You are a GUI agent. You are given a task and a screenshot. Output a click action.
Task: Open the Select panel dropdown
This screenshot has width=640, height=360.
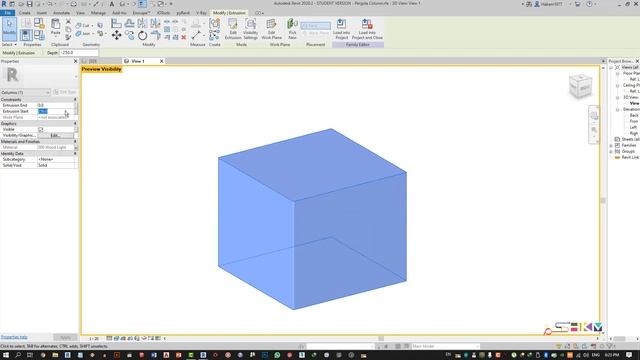coord(9,44)
